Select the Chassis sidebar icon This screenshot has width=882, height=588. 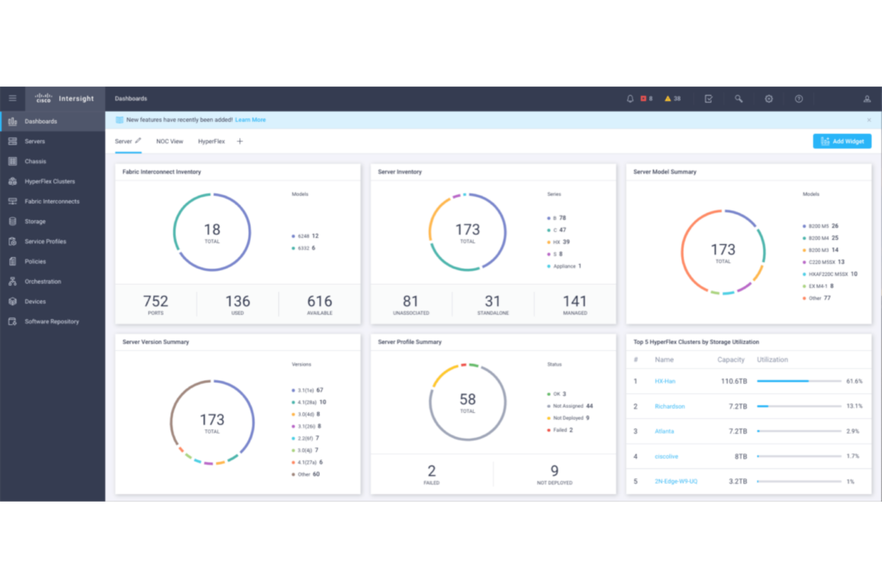(35, 161)
